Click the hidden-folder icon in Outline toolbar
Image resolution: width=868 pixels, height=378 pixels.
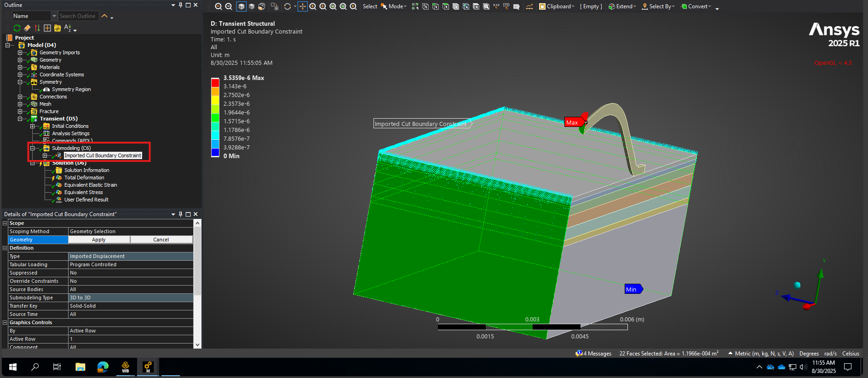57,28
